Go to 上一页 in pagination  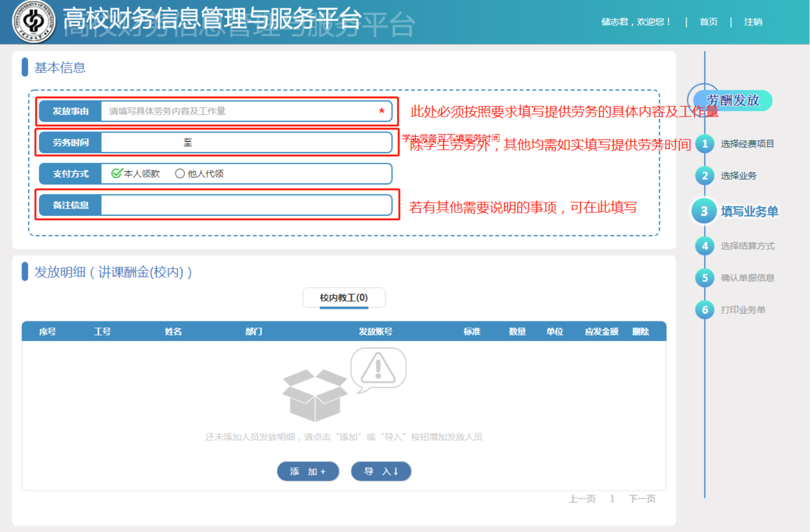click(582, 499)
